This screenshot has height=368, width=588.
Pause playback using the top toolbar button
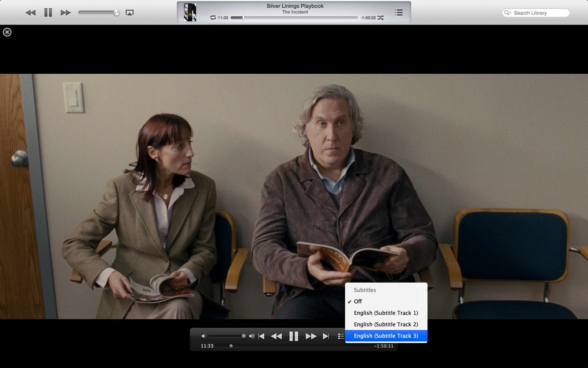point(48,12)
